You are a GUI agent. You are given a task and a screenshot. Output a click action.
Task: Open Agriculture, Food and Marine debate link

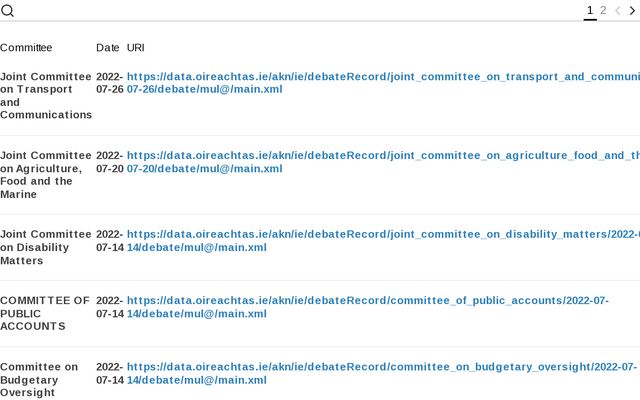pyautogui.click(x=383, y=162)
